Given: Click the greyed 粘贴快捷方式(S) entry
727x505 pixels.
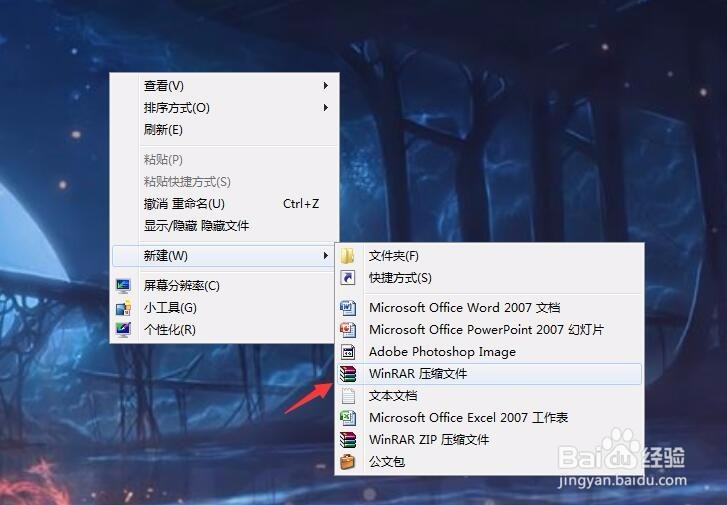Looking at the screenshot, I should [x=224, y=182].
